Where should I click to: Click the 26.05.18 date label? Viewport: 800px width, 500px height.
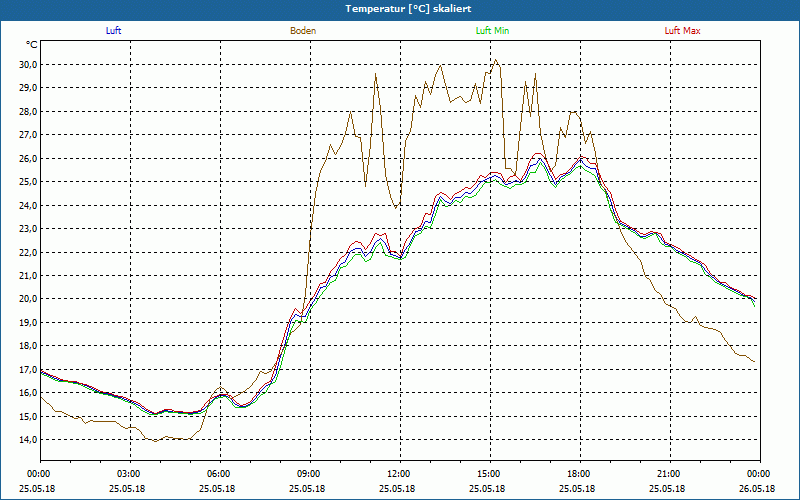(757, 488)
